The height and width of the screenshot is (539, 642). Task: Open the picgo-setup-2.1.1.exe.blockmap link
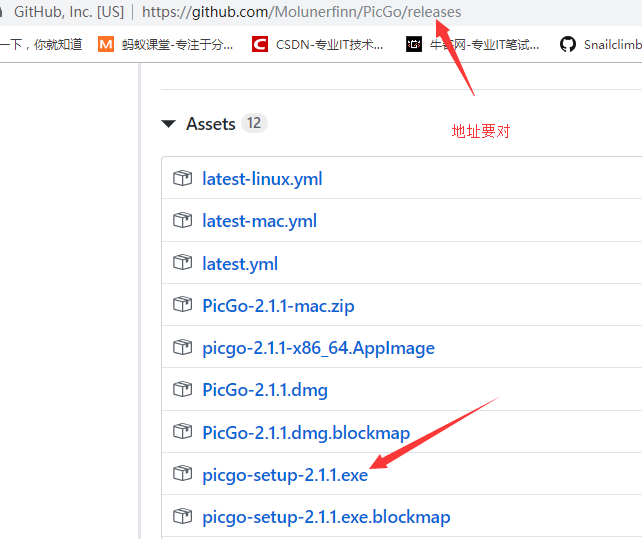pos(326,517)
